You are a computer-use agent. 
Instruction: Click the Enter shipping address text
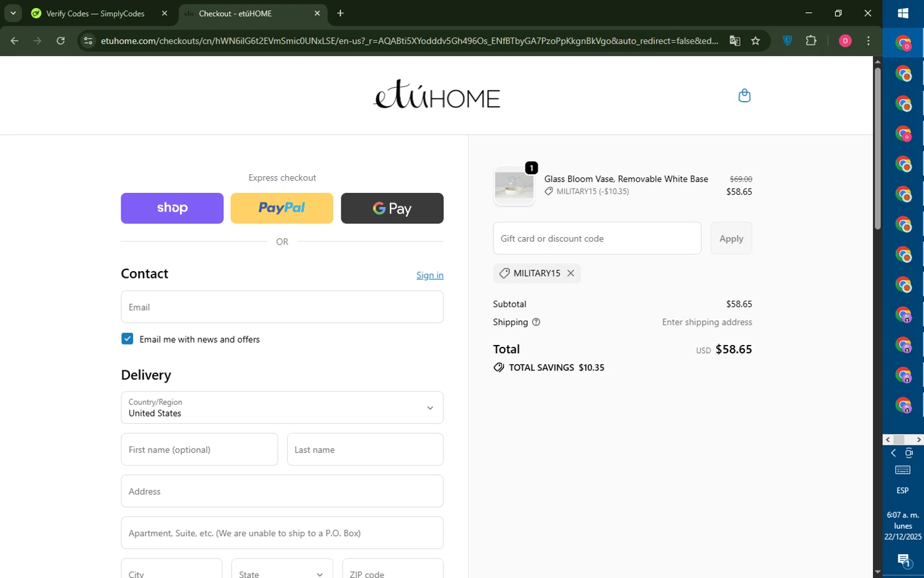click(x=707, y=322)
